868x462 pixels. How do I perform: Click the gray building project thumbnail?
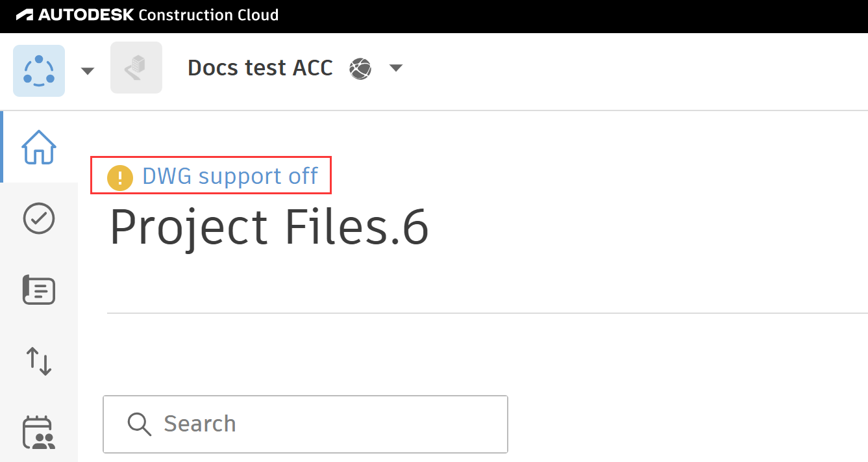pyautogui.click(x=136, y=68)
